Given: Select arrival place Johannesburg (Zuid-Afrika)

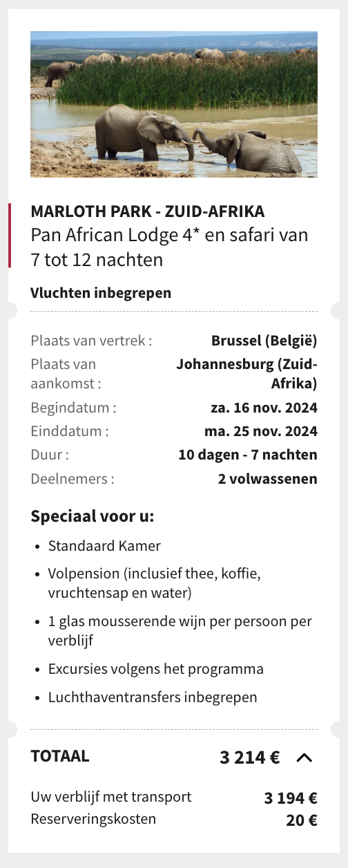Looking at the screenshot, I should pyautogui.click(x=246, y=373).
